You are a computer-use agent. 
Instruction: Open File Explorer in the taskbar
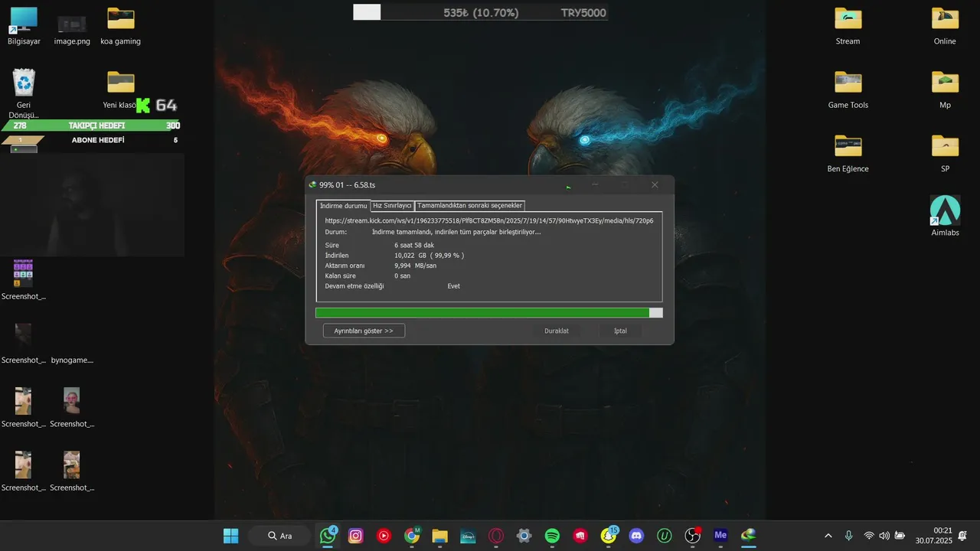pos(439,536)
